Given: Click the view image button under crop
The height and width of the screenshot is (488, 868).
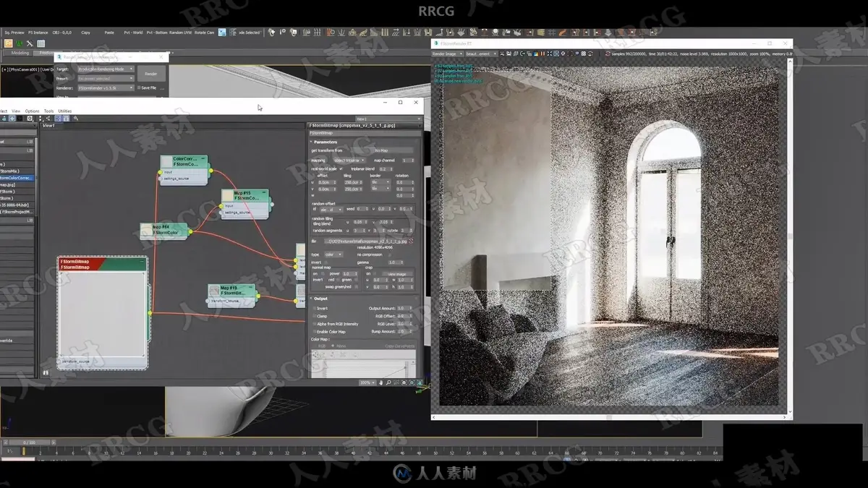Looking at the screenshot, I should point(397,274).
